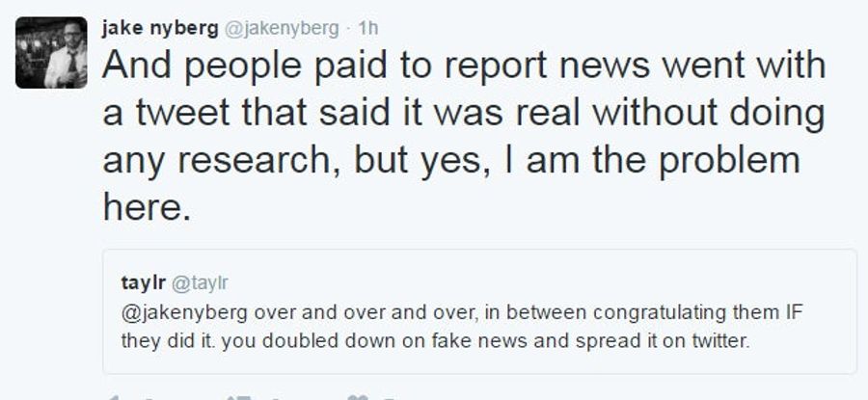
Task: Open the @jakenyberg handle beside the name
Action: pos(281,29)
